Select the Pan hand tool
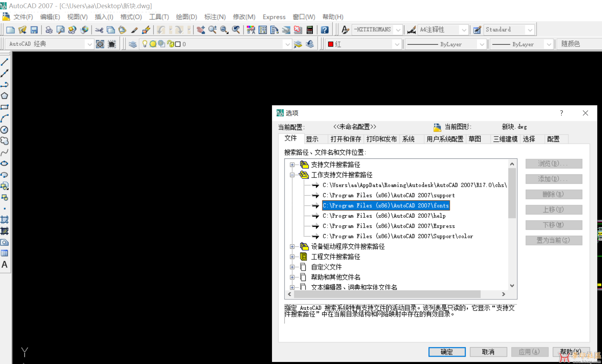This screenshot has height=364, width=602. (201, 30)
